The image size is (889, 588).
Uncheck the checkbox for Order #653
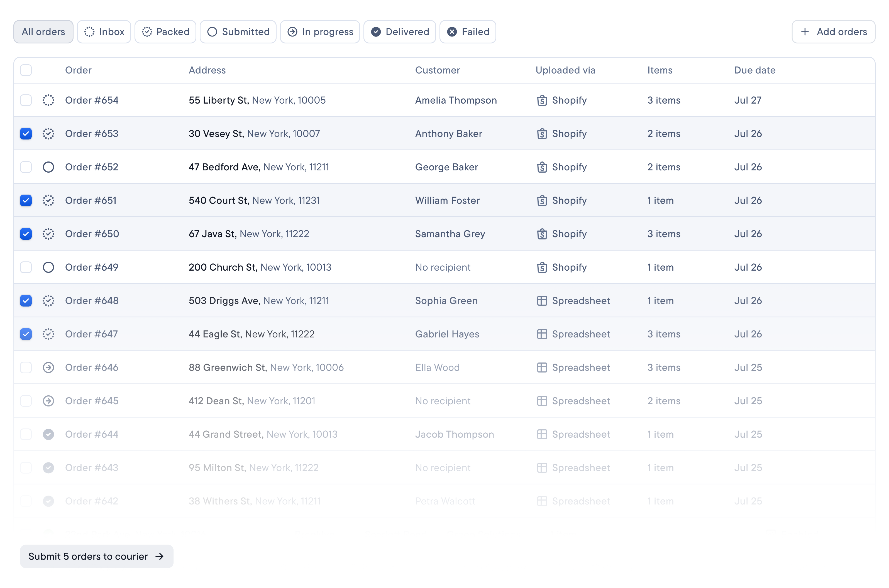click(x=26, y=134)
